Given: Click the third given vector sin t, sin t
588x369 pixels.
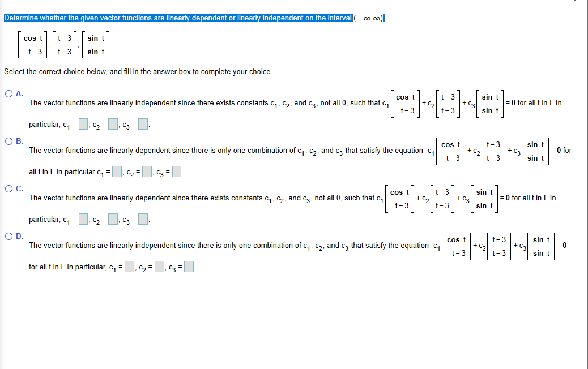Looking at the screenshot, I should pyautogui.click(x=96, y=45).
